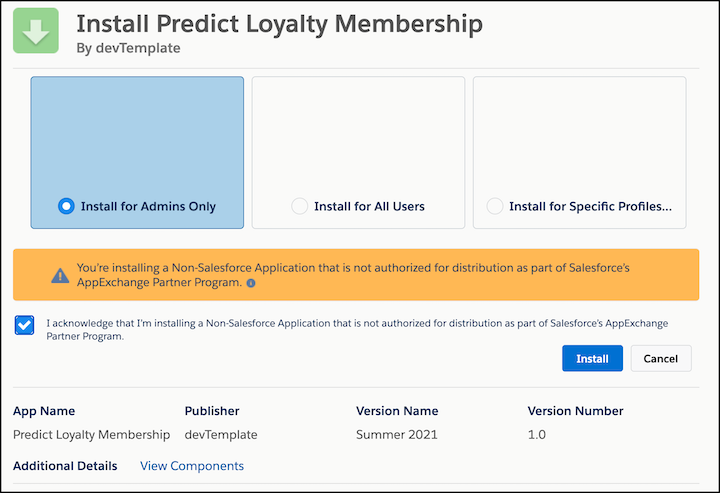Click the green download package icon
Screen dimensions: 720x493
[x=36, y=31]
